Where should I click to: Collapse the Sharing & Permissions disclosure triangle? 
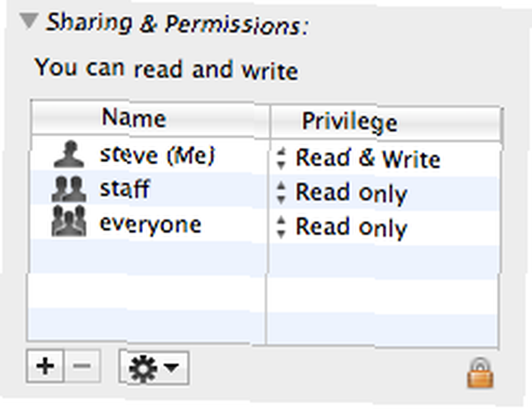tap(29, 21)
